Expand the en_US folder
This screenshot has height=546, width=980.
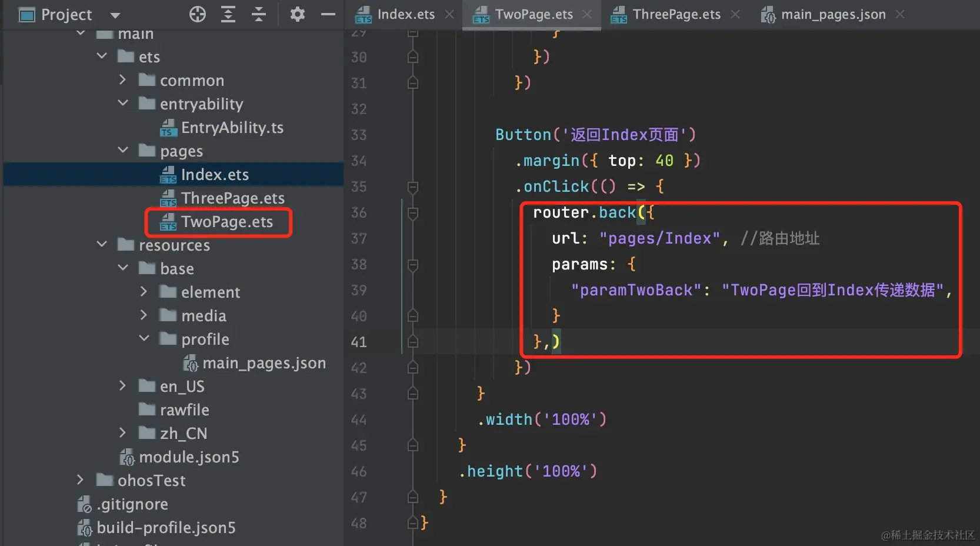(x=122, y=385)
